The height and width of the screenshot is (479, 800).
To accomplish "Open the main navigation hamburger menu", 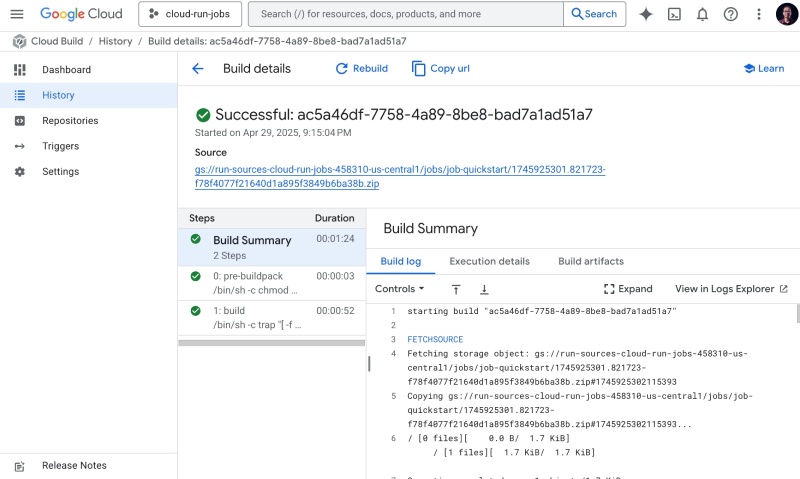I will pyautogui.click(x=17, y=14).
